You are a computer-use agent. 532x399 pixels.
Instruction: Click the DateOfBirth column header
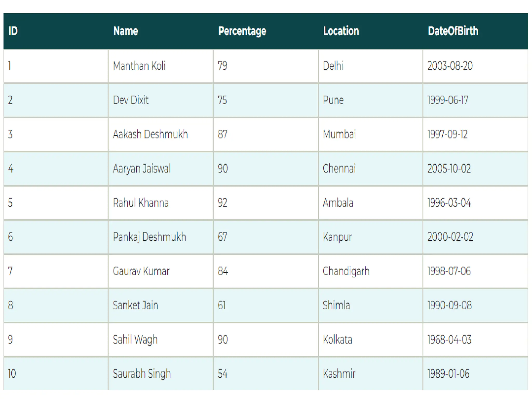coord(453,31)
